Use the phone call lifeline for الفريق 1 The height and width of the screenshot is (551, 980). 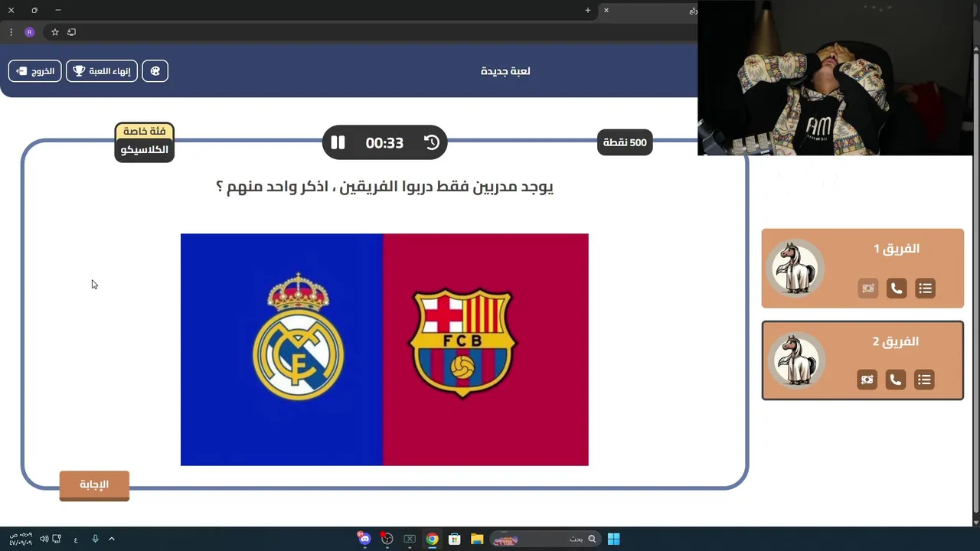[897, 289]
